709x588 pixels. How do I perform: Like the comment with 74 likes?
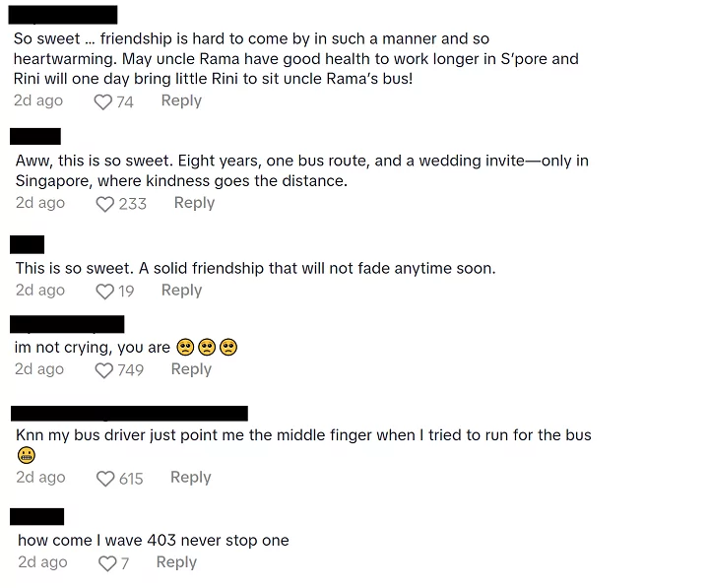[102, 102]
